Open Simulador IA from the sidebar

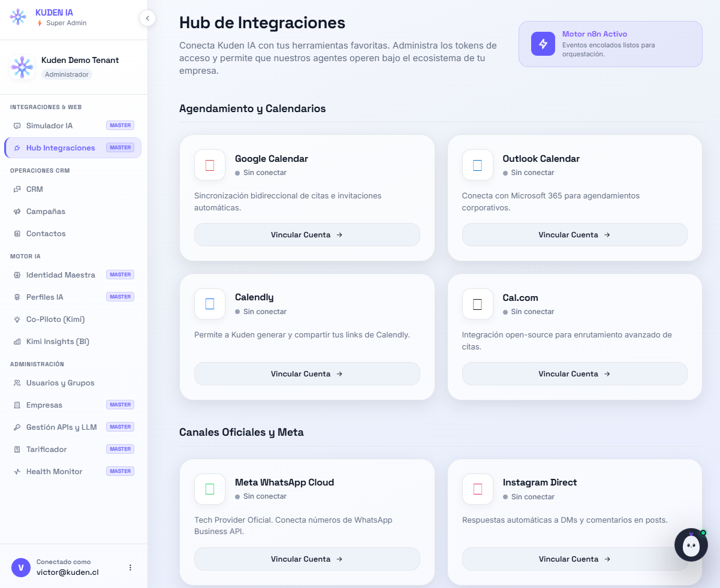(73, 126)
